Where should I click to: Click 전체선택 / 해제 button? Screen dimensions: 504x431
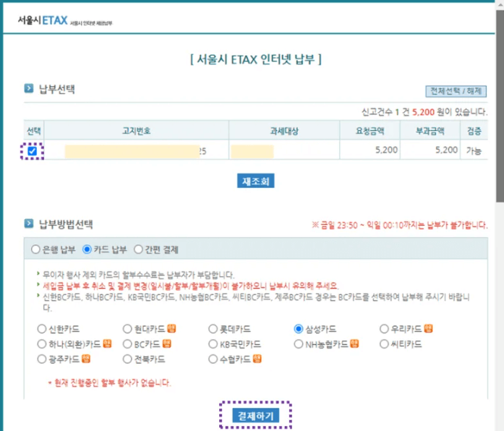coord(456,91)
